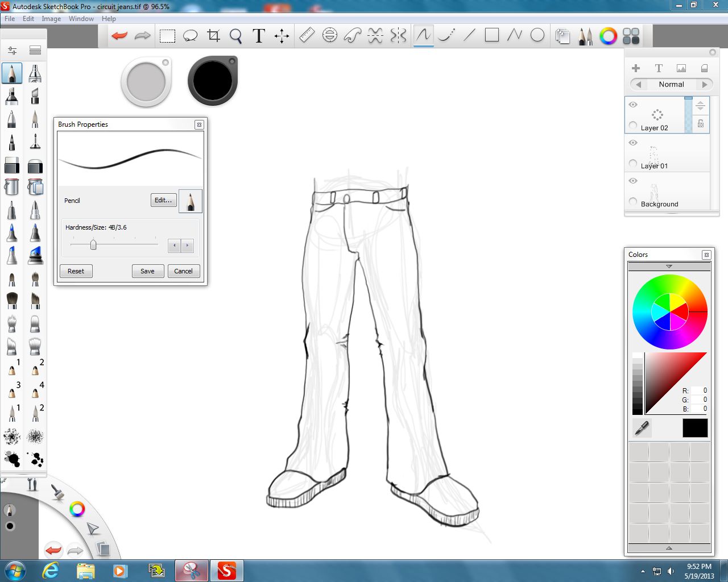Screen dimensions: 728x582
Task: Save the current brush settings
Action: tap(147, 271)
